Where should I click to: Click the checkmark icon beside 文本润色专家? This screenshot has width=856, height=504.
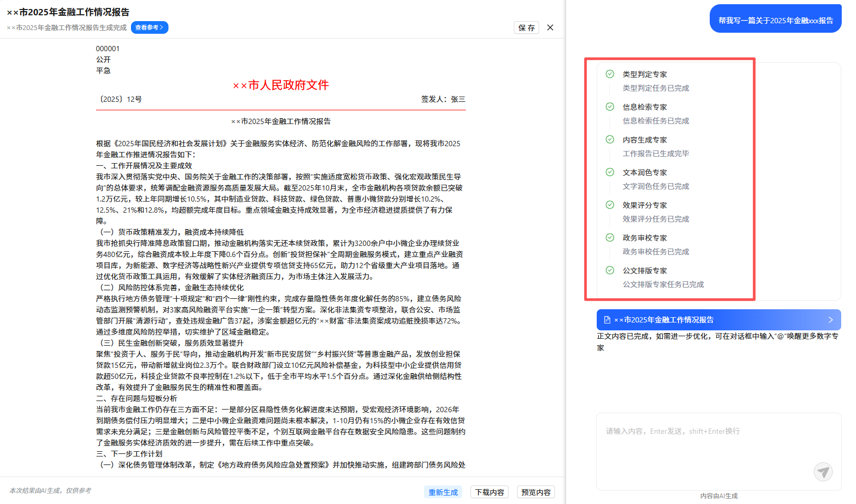(610, 172)
